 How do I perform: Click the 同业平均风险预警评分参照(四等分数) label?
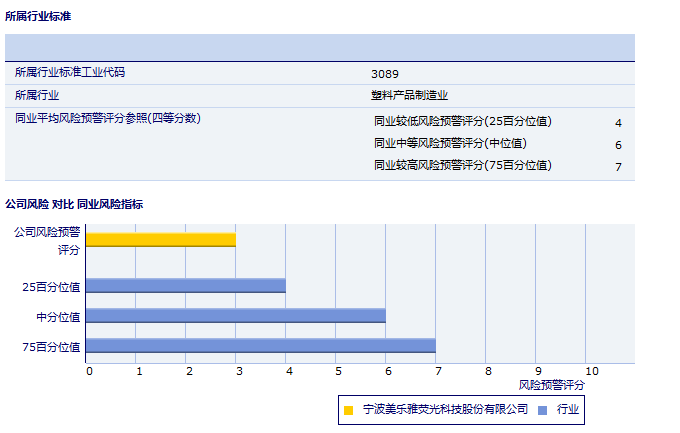tap(108, 119)
